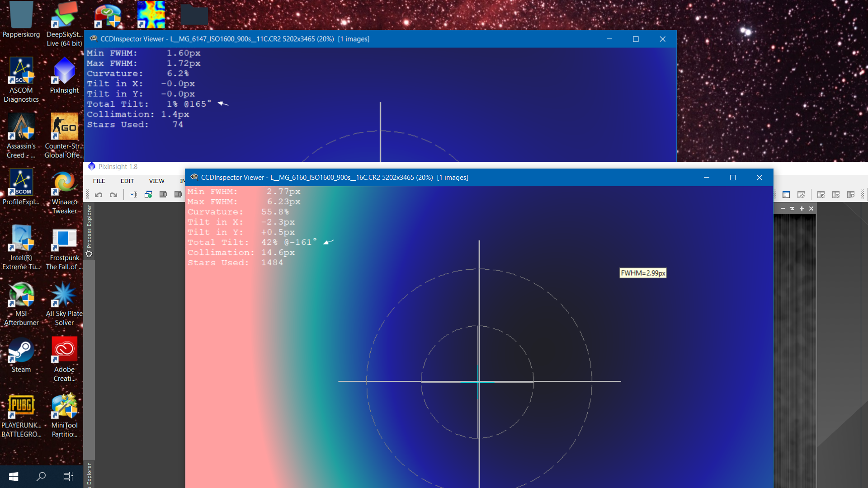868x488 pixels.
Task: Click the Redo arrow in PixInsight toolbar
Action: pos(113,195)
